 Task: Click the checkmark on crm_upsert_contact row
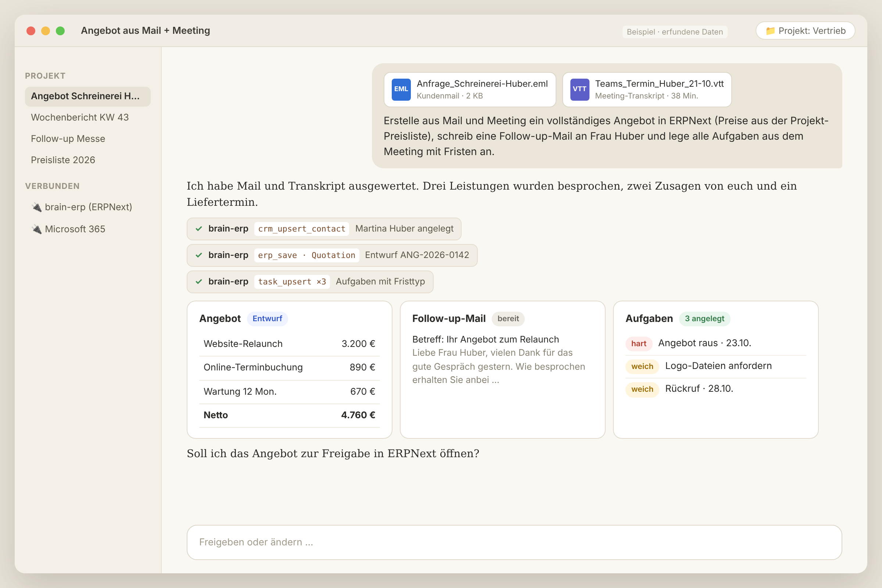(199, 229)
